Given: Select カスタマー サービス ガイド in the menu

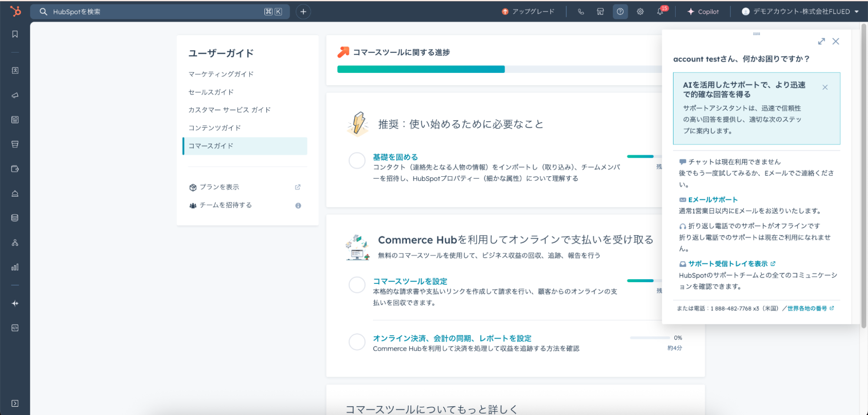Looking at the screenshot, I should coord(229,110).
